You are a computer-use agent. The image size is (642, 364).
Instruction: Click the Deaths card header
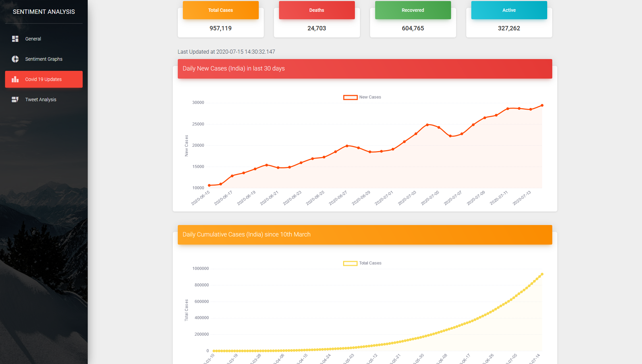(317, 10)
